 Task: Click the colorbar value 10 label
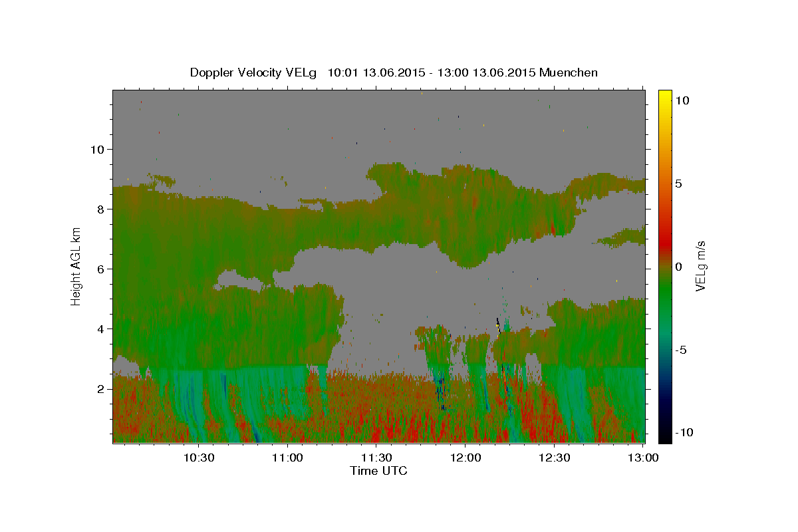pyautogui.click(x=682, y=100)
